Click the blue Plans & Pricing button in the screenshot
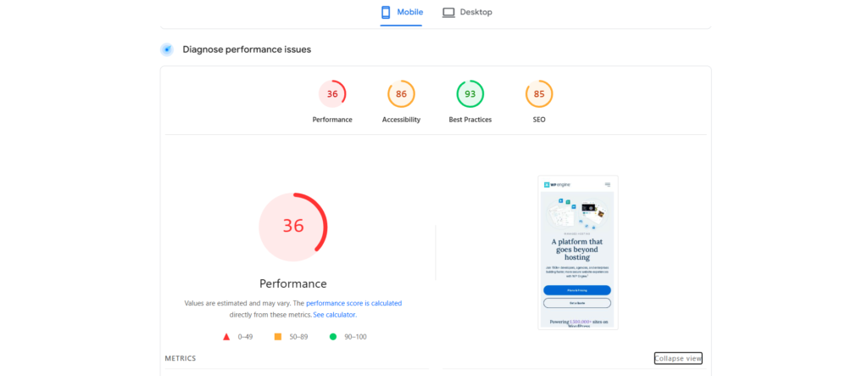This screenshot has width=868, height=376. [x=577, y=290]
